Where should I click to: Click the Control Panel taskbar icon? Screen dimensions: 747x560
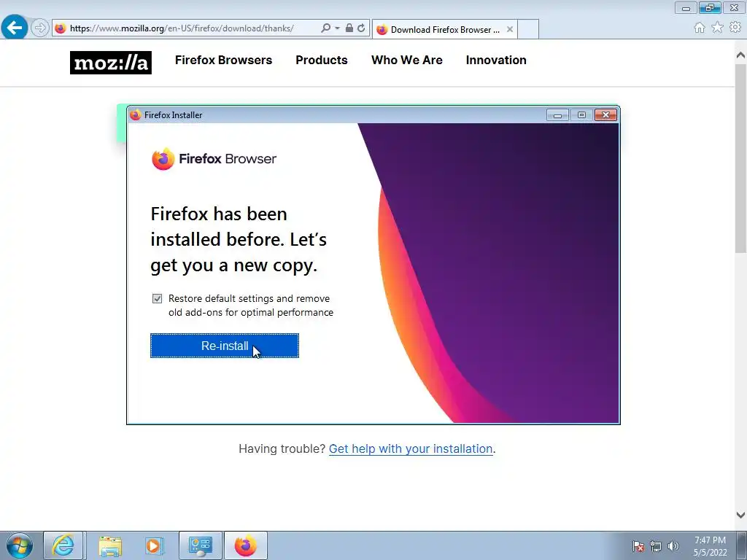click(201, 545)
